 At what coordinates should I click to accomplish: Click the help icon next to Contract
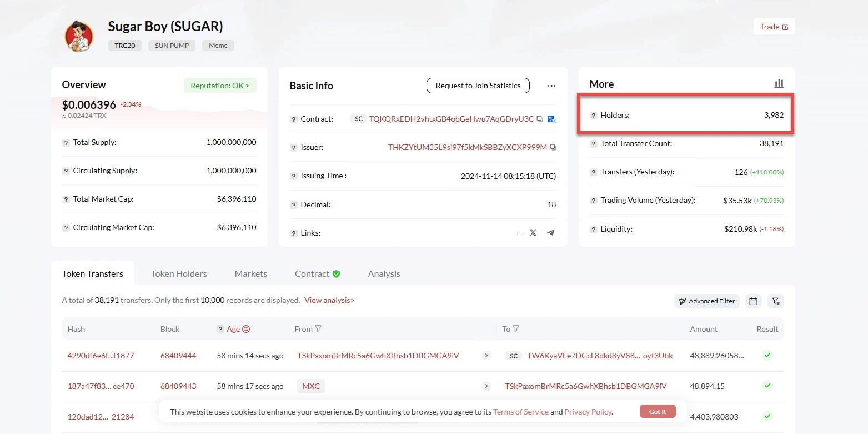pyautogui.click(x=294, y=119)
